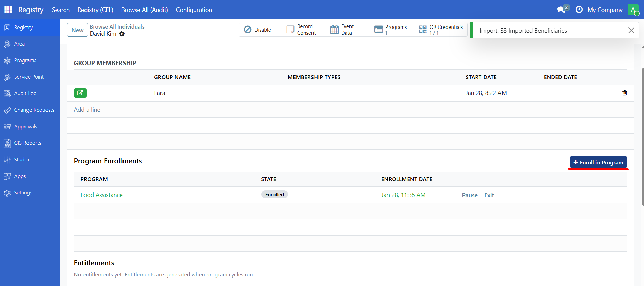Select Audit Log in sidebar
This screenshot has height=286, width=644.
[x=25, y=93]
